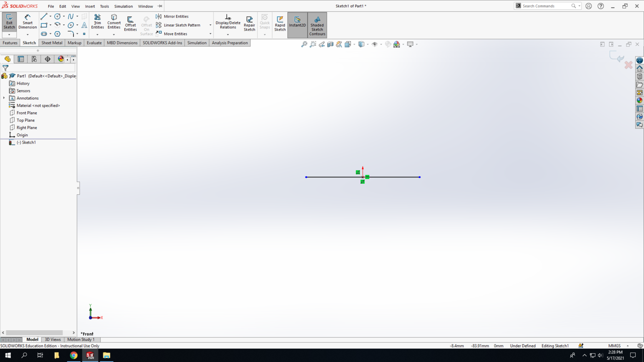This screenshot has height=362, width=644.
Task: Select the Corner Rectangle tool
Action: 44,25
